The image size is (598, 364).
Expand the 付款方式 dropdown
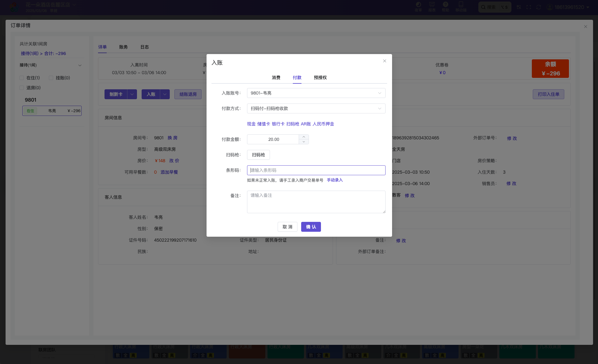click(316, 108)
